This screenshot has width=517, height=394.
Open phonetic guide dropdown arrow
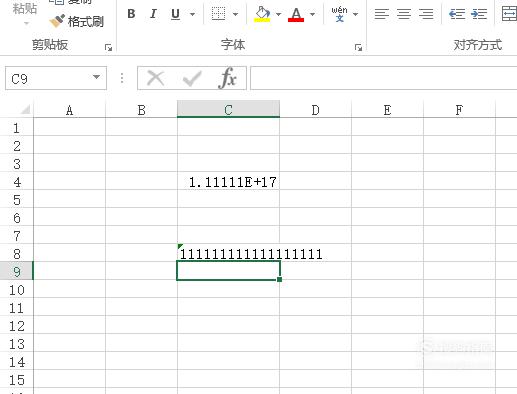click(x=355, y=14)
